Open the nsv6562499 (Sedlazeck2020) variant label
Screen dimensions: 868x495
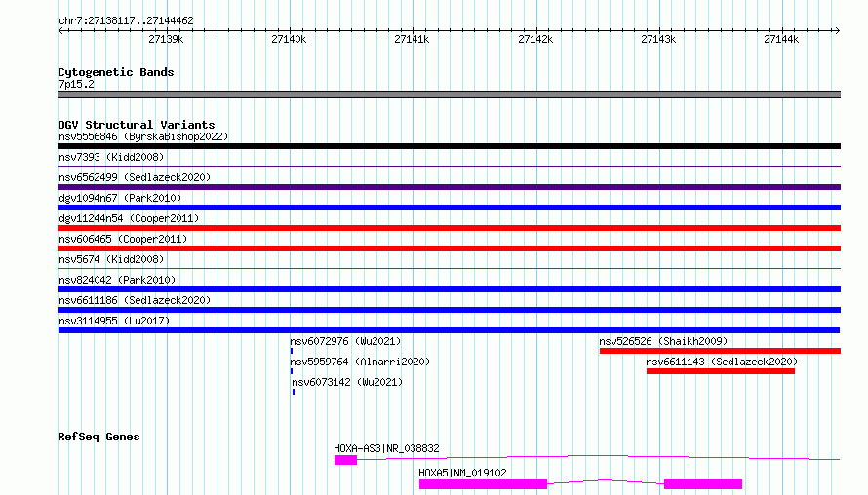click(135, 177)
